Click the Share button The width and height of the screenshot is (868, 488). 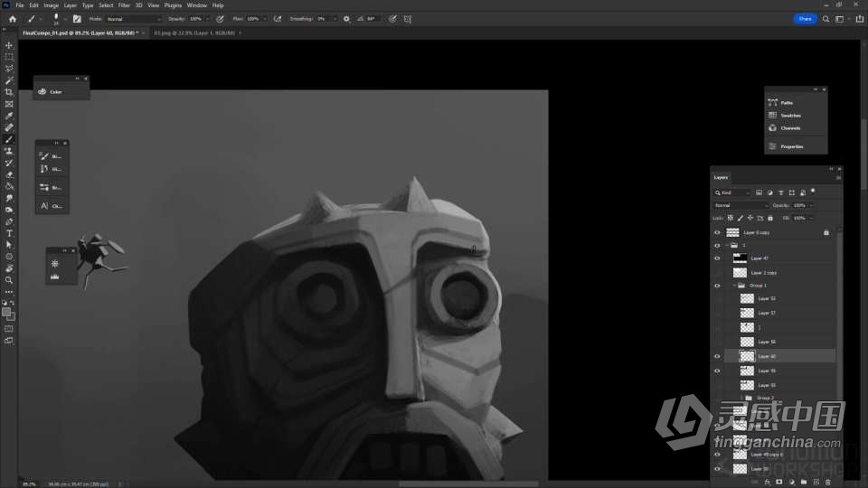(x=805, y=19)
